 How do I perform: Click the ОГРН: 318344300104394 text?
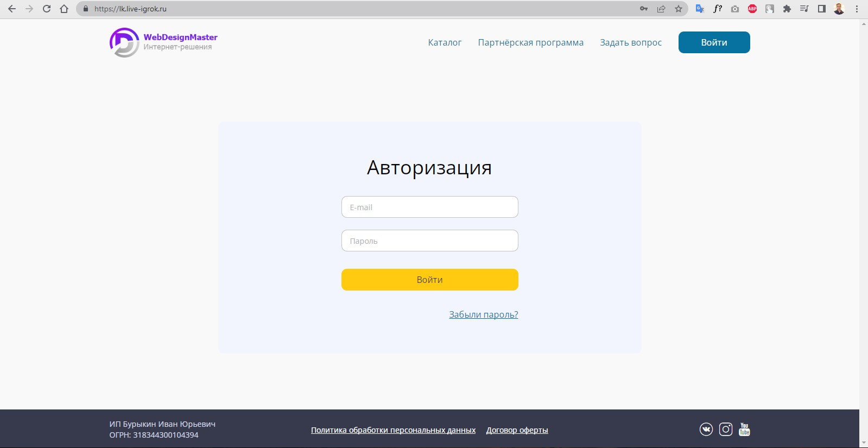[x=154, y=435]
